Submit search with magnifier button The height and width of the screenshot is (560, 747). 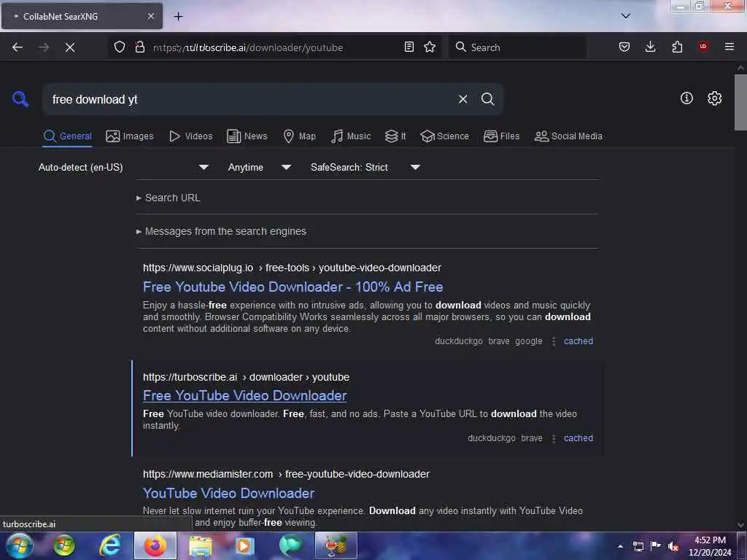point(487,99)
